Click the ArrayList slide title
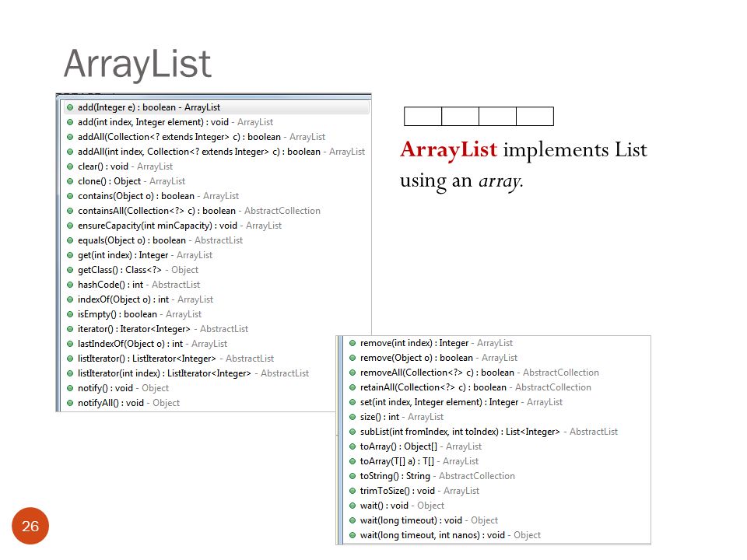The width and height of the screenshot is (747, 560). 137,64
